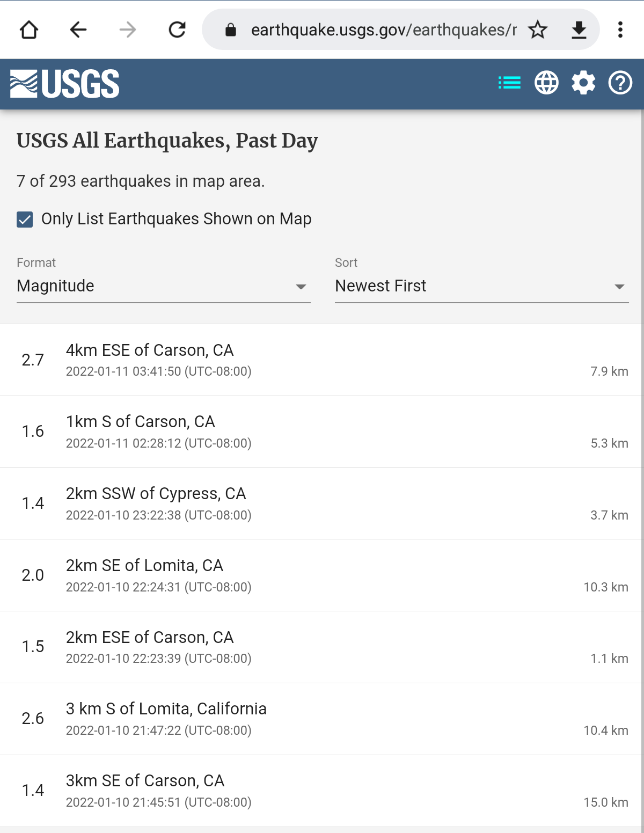Click the browser address bar URL
Image resolution: width=644 pixels, height=833 pixels.
[384, 30]
